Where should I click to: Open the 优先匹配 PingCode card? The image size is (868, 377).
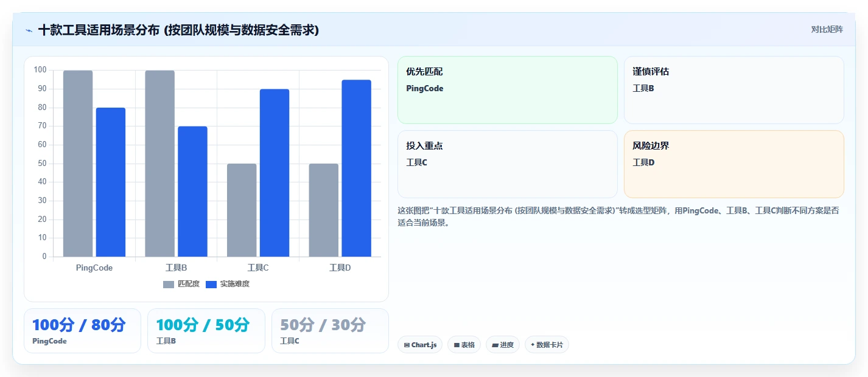point(508,90)
